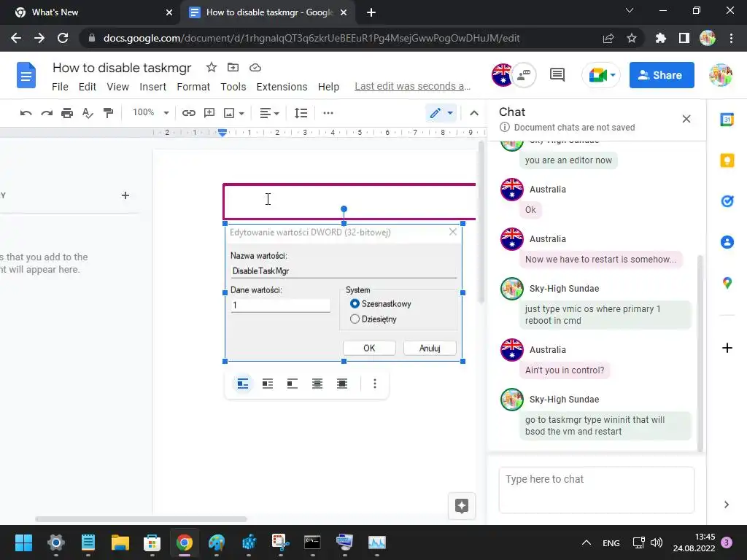The width and height of the screenshot is (747, 560).
Task: Select In front of text image option
Action: pyautogui.click(x=342, y=384)
